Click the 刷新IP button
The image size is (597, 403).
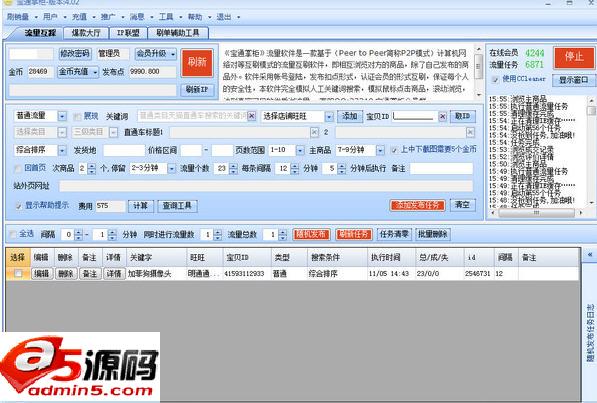click(x=197, y=90)
